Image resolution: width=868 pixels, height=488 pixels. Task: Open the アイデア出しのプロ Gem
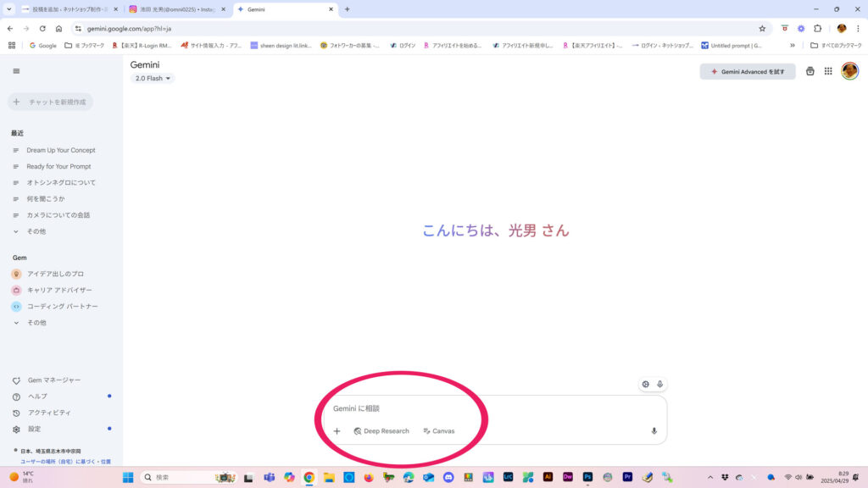[x=55, y=274]
